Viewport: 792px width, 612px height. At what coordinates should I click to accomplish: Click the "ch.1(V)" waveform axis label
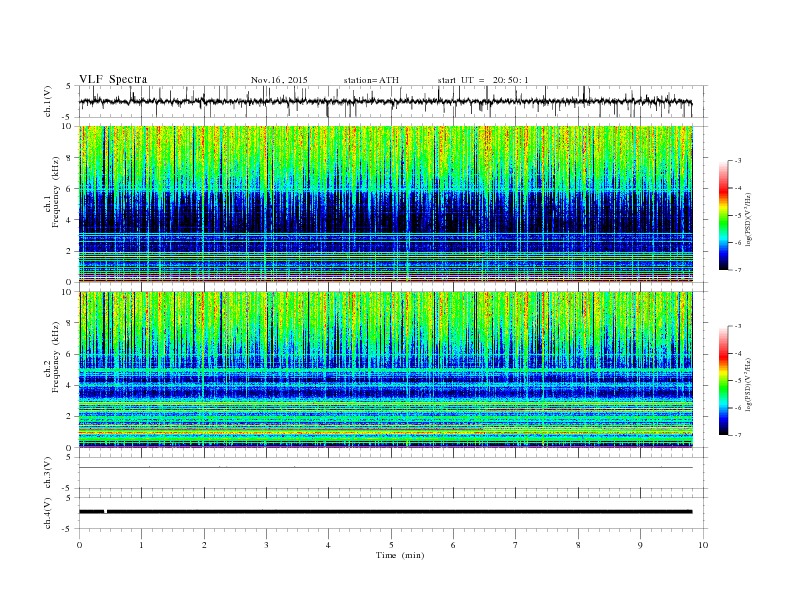click(x=47, y=101)
